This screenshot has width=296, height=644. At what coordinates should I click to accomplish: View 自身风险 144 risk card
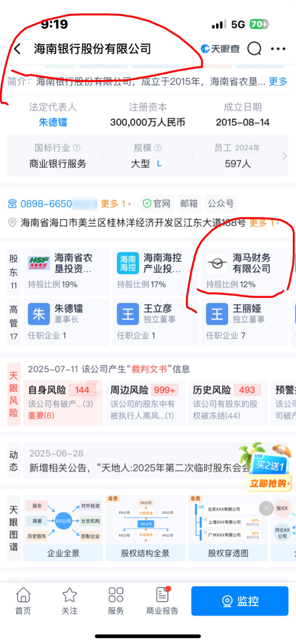[63, 403]
